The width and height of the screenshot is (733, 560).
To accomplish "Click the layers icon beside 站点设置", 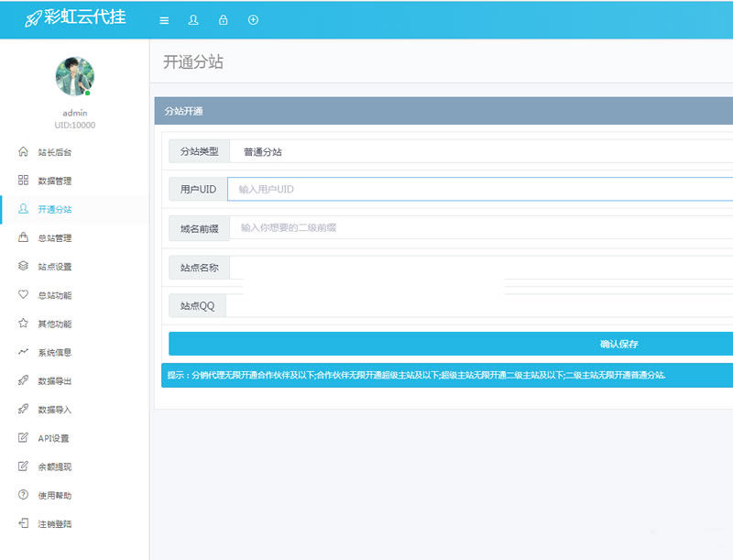I will click(x=23, y=266).
